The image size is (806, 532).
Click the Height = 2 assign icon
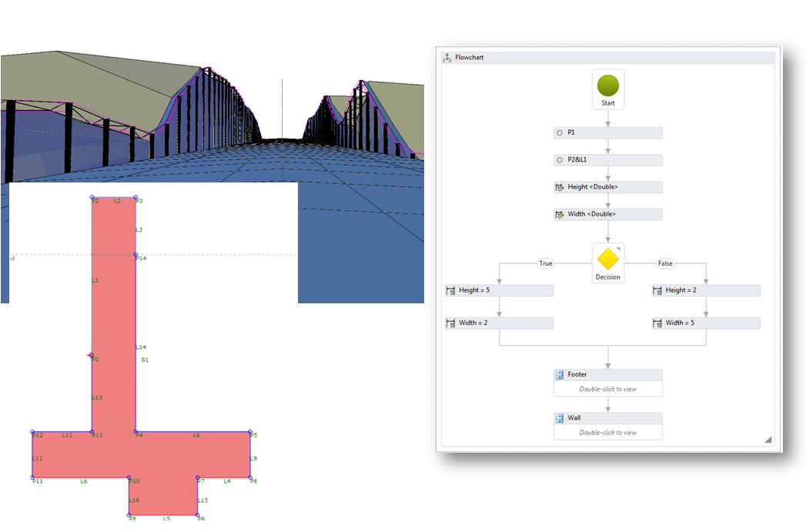(657, 290)
